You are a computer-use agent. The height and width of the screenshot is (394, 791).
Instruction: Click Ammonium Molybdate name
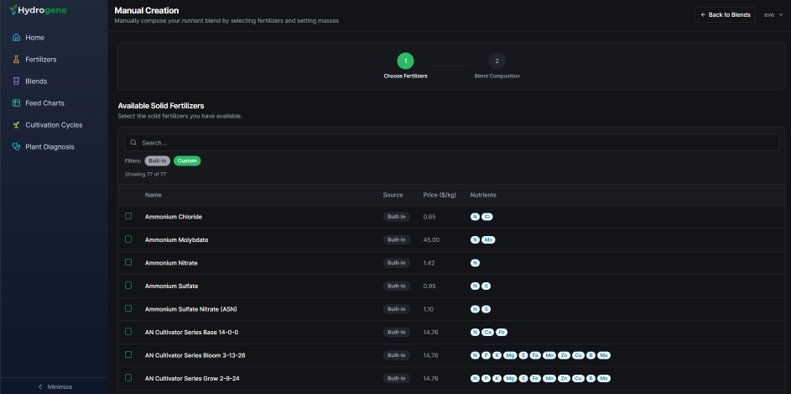click(177, 240)
